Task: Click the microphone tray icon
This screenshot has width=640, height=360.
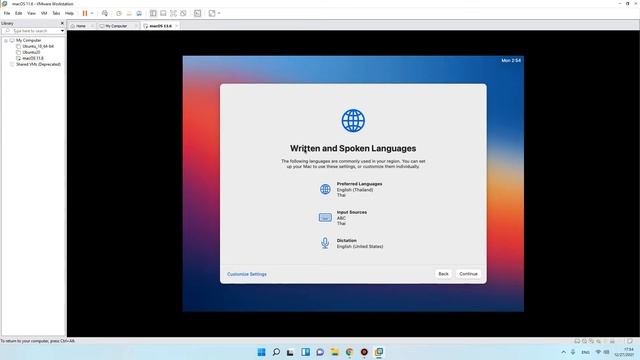Action: [573, 352]
